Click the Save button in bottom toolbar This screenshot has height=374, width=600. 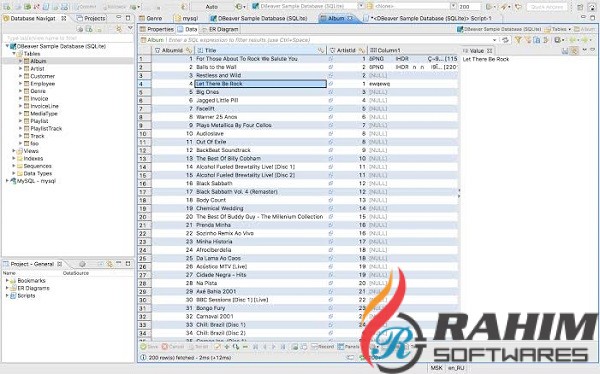149,347
